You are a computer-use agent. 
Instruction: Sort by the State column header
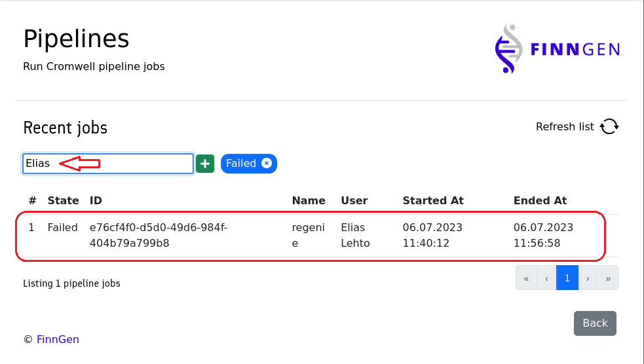coord(63,200)
